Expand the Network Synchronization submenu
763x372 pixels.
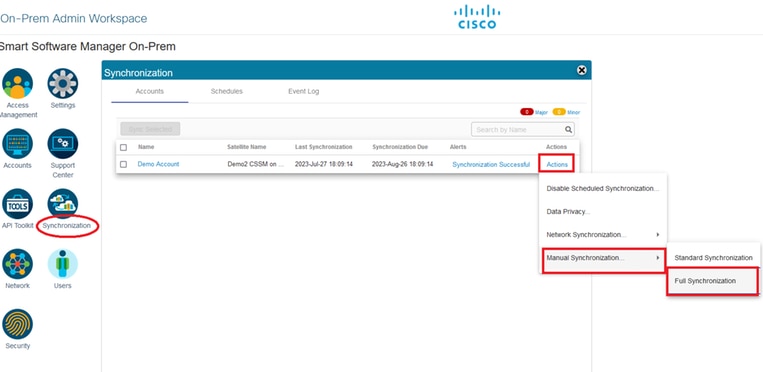602,235
